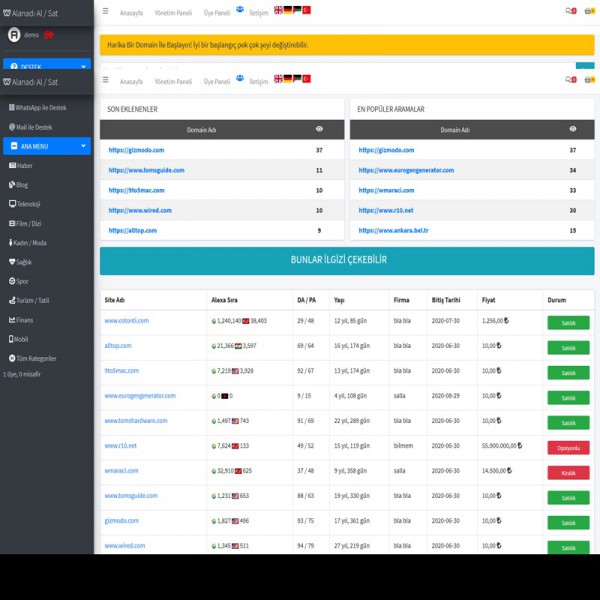Click Opsiyonlu button for www.r10.net

point(568,448)
